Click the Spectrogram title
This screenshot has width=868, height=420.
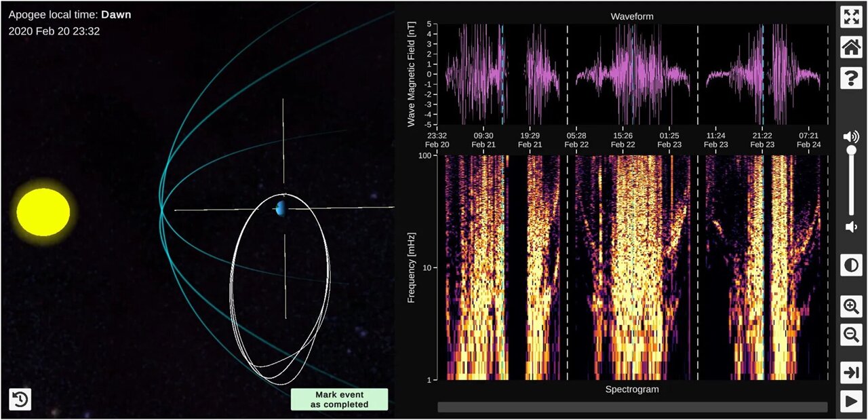tap(632, 389)
